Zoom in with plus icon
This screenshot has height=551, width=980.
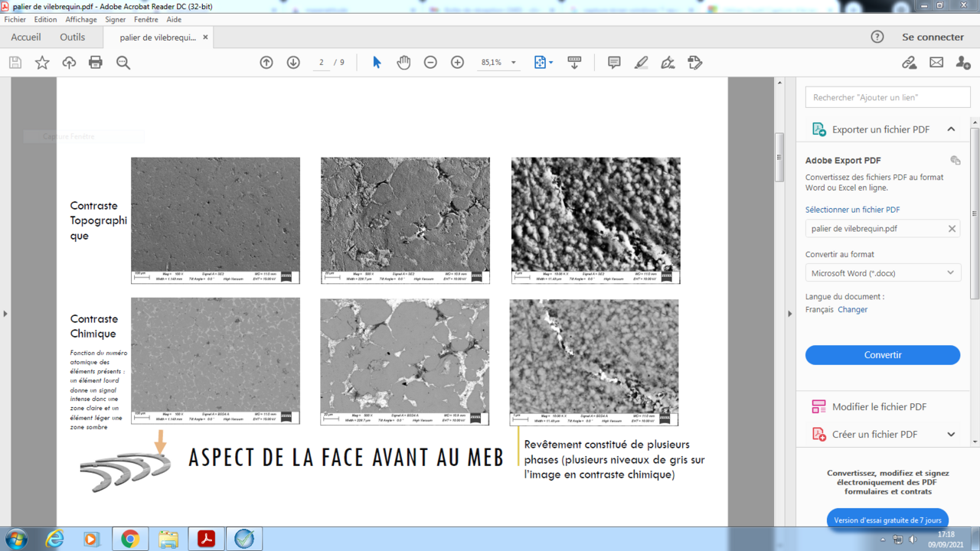[x=458, y=63]
